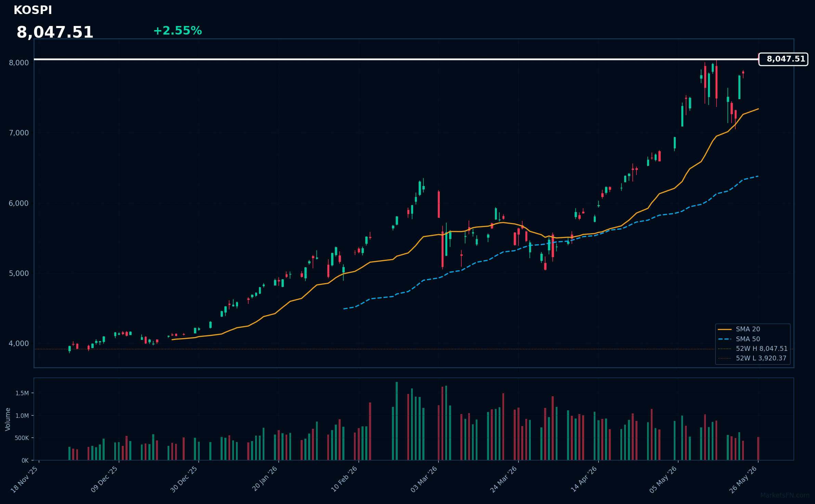Click the KOSPI chart title

(33, 10)
